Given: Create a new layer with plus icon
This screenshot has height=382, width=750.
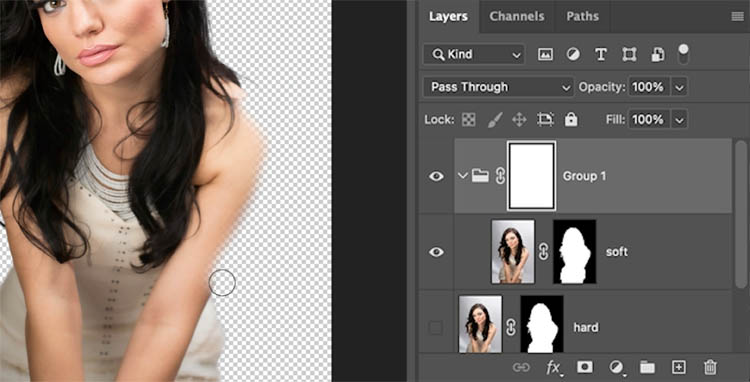Looking at the screenshot, I should 679,367.
